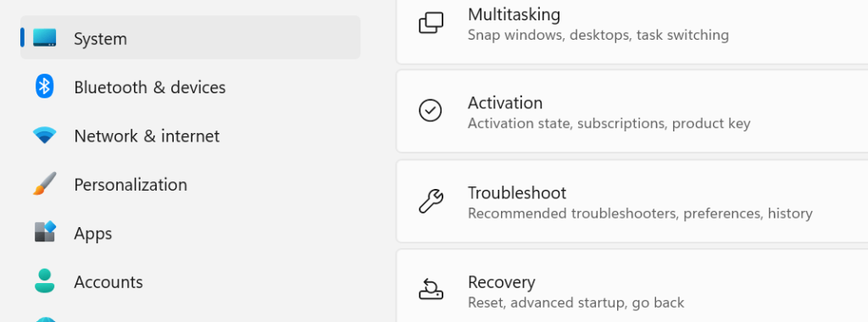Click the System monitor icon
The width and height of the screenshot is (868, 322).
(x=44, y=37)
